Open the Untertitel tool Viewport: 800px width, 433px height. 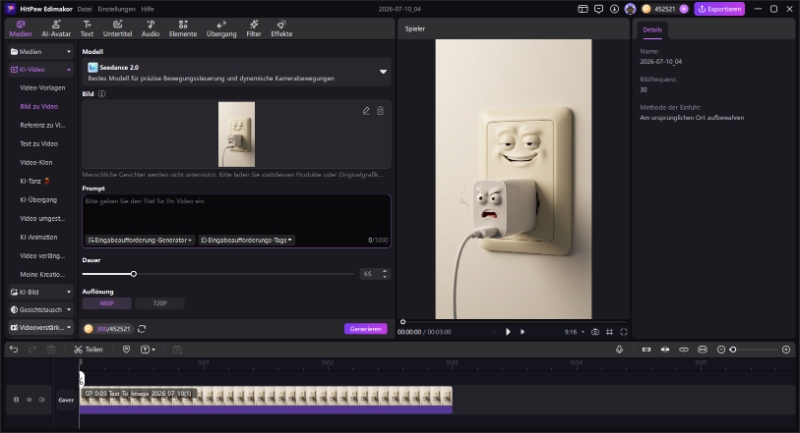coord(117,29)
